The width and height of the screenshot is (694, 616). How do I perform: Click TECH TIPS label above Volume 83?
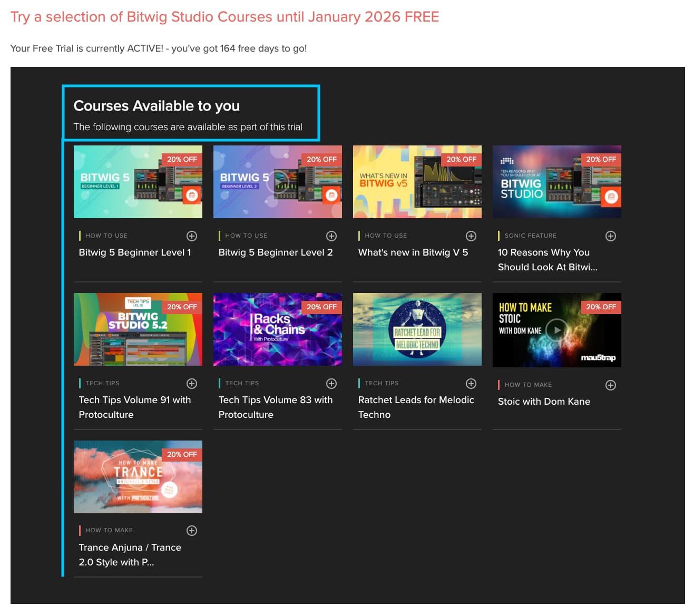[242, 383]
